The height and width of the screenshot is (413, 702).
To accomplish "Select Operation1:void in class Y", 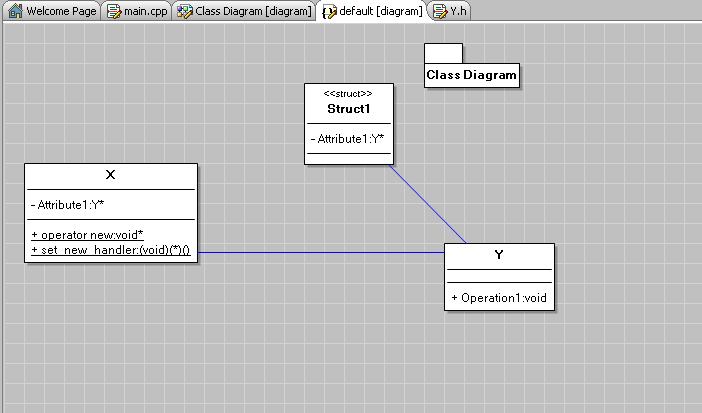I will point(499,298).
